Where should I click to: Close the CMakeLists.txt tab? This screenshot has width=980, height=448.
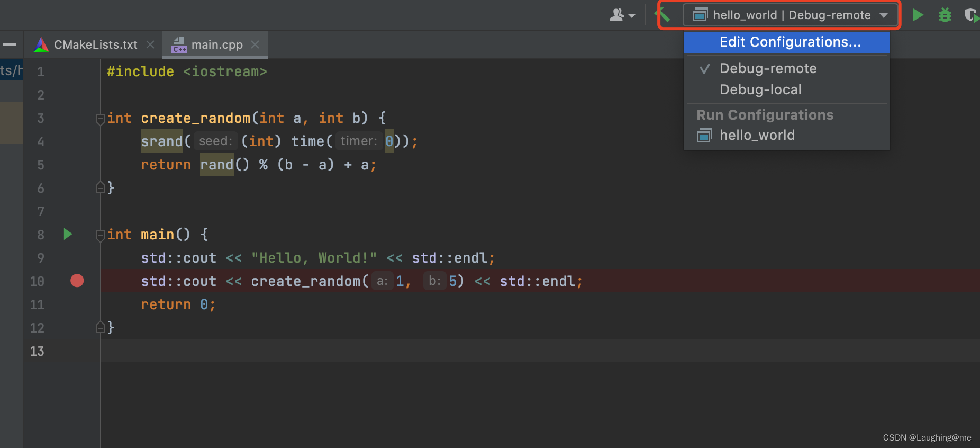150,44
